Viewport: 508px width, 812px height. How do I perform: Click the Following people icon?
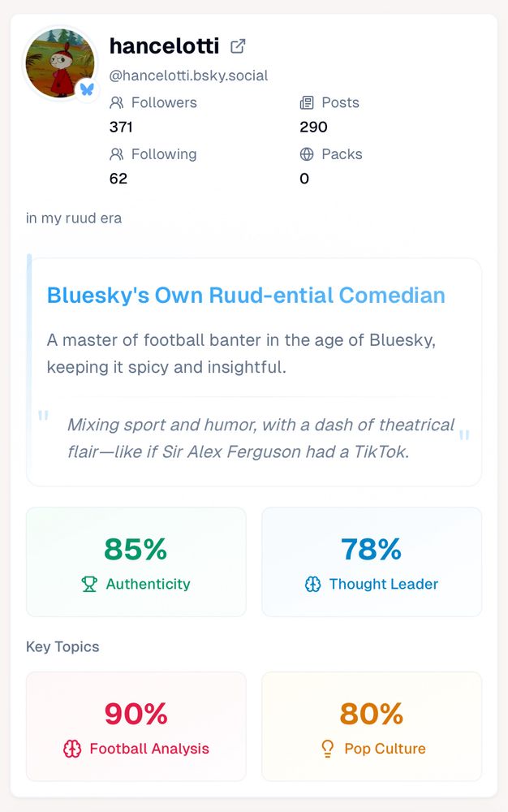117,154
